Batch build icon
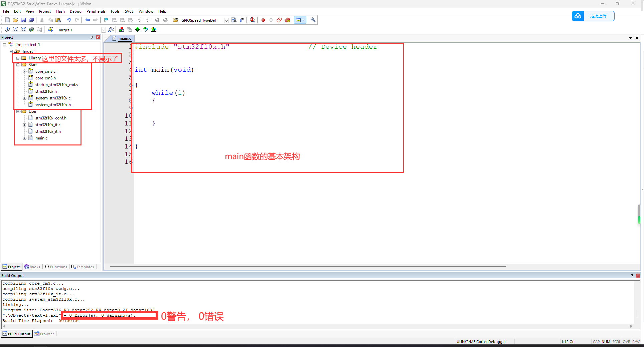The image size is (644, 347). (x=31, y=29)
